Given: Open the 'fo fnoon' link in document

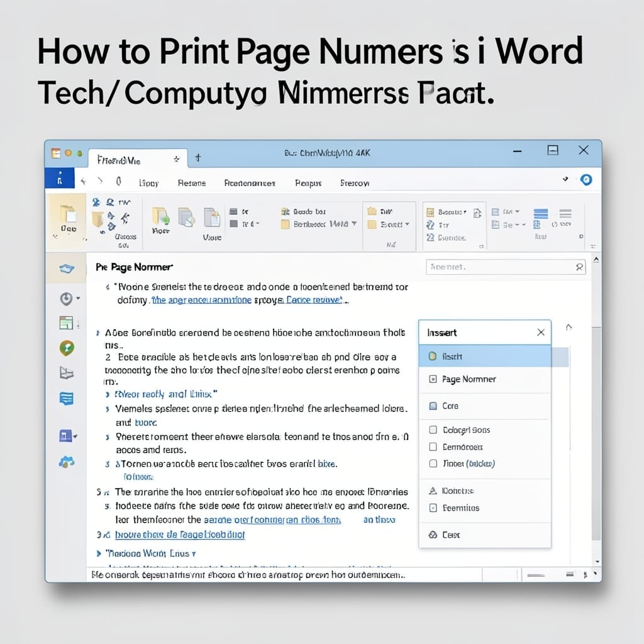Looking at the screenshot, I should [x=138, y=477].
